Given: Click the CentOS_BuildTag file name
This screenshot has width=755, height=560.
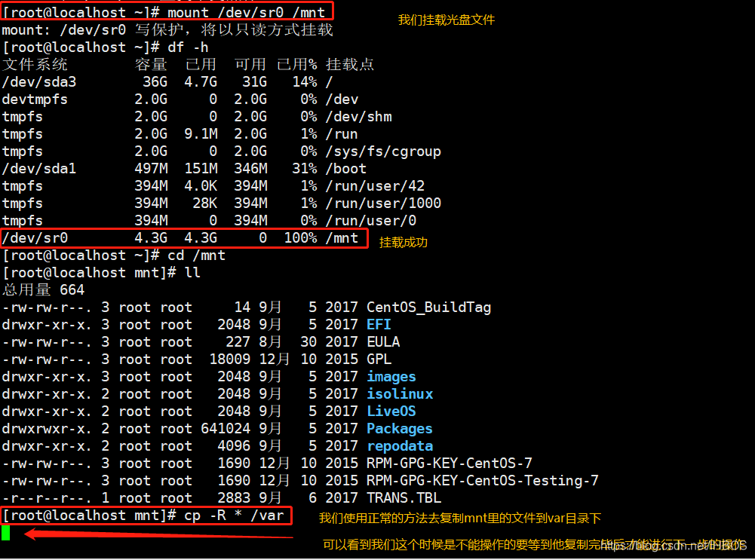Looking at the screenshot, I should [x=428, y=307].
